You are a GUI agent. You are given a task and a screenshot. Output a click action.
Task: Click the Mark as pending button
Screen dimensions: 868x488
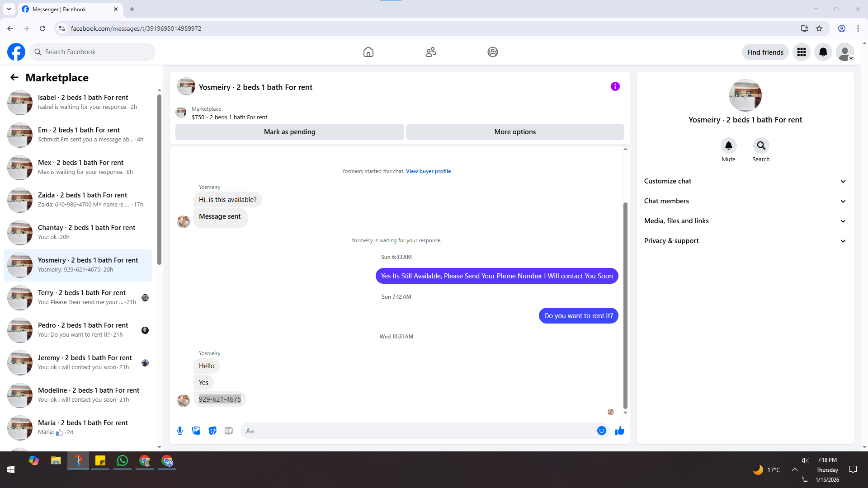(x=289, y=132)
